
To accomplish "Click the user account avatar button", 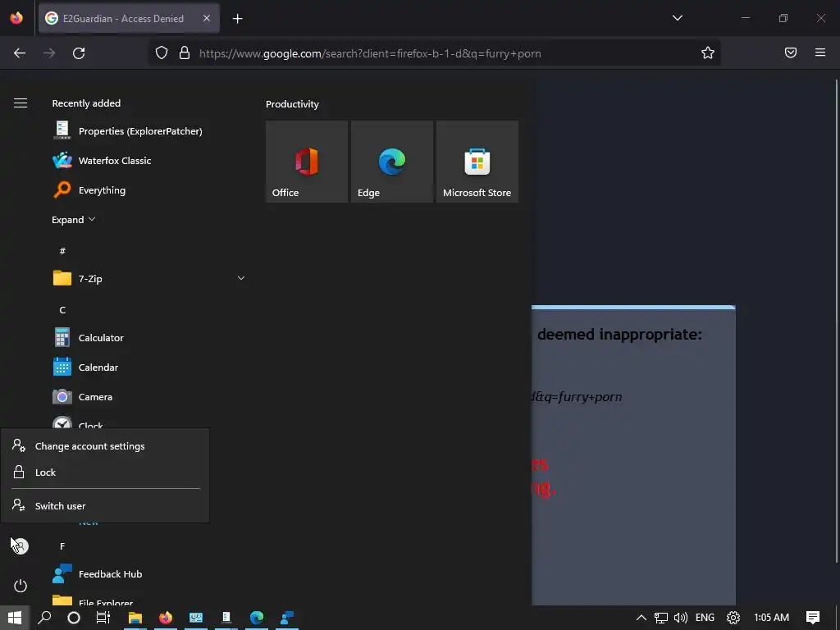I will (x=21, y=546).
